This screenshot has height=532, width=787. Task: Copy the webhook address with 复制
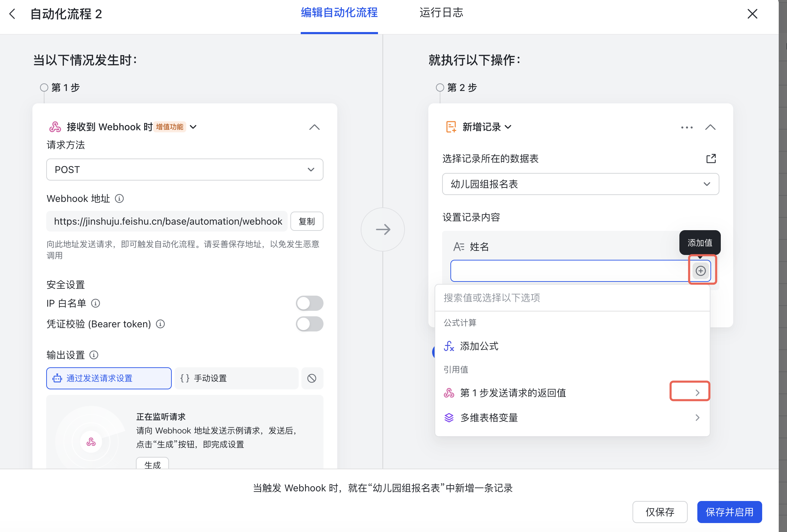(307, 221)
